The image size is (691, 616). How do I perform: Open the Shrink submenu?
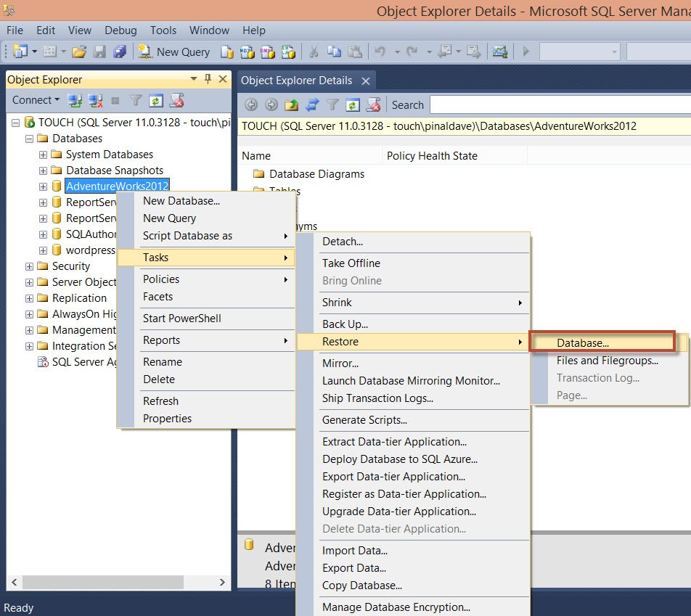click(413, 303)
